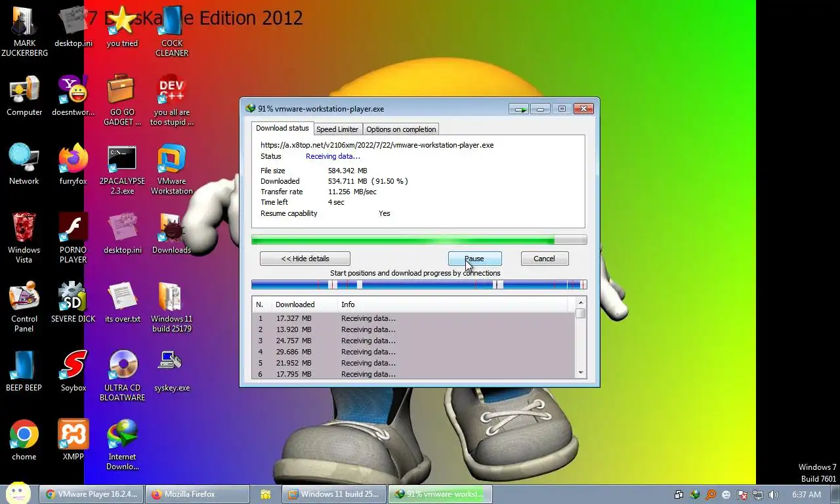
Task: Launch the 'chome' Chrome icon
Action: [24, 440]
